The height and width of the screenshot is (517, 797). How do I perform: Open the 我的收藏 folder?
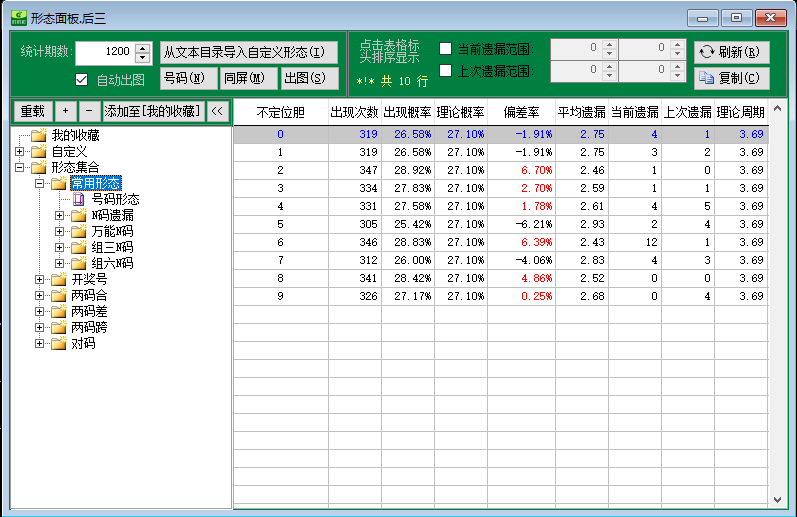[x=75, y=135]
